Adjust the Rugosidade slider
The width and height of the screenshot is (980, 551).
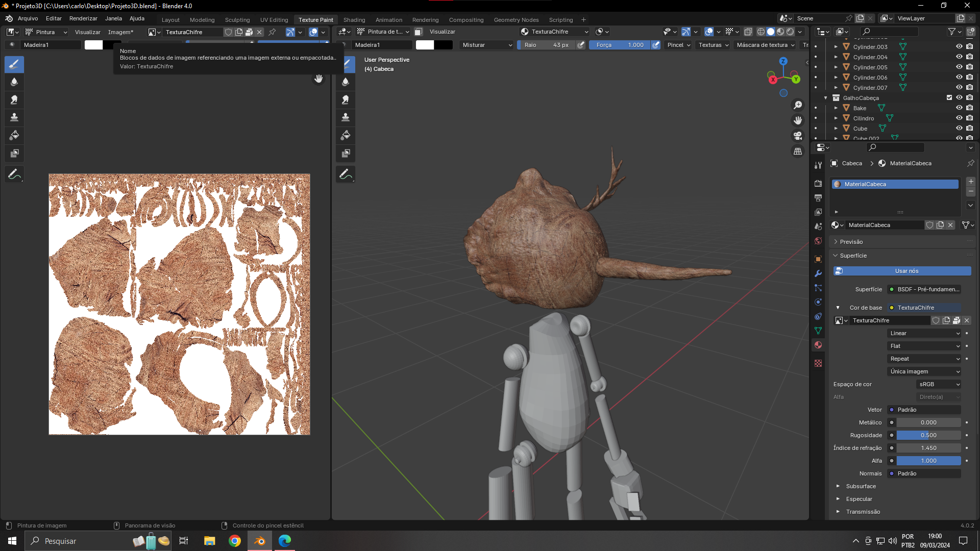(928, 435)
